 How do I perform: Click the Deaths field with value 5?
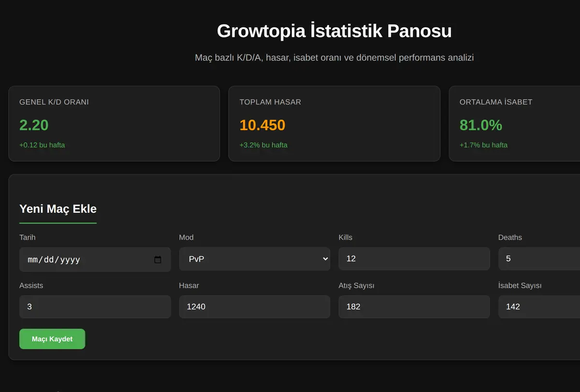539,259
